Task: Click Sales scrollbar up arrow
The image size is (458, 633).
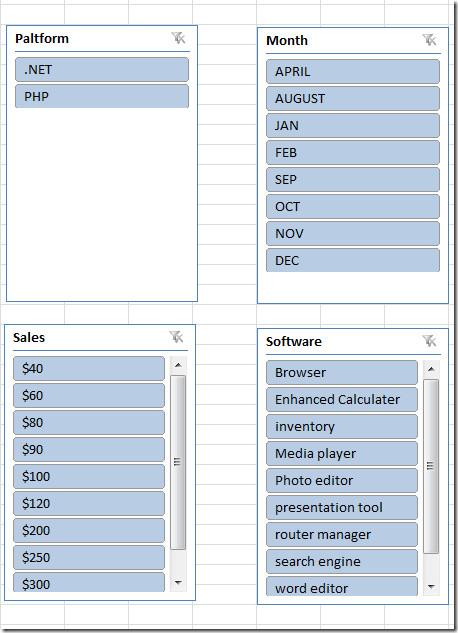Action: point(178,365)
